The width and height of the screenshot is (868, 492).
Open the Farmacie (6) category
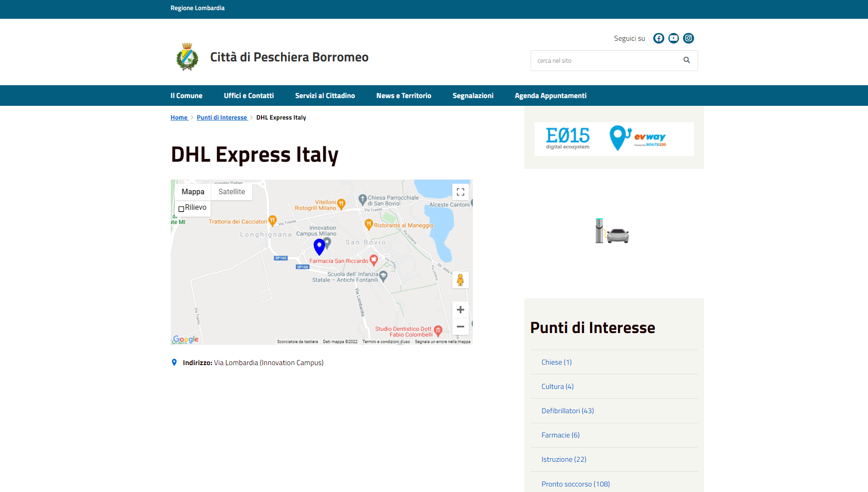point(560,435)
